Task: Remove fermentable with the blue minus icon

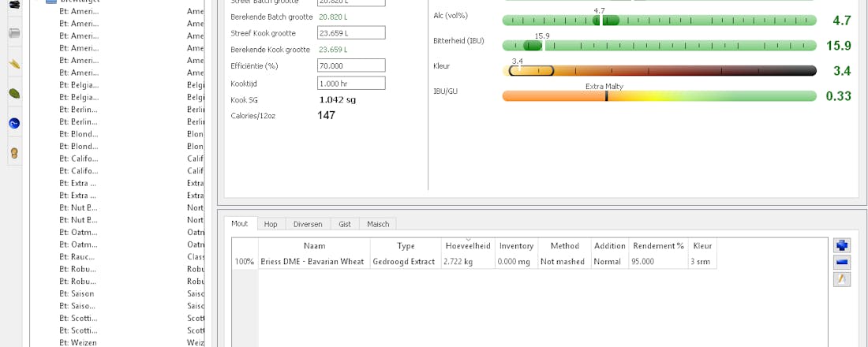Action: pyautogui.click(x=841, y=263)
